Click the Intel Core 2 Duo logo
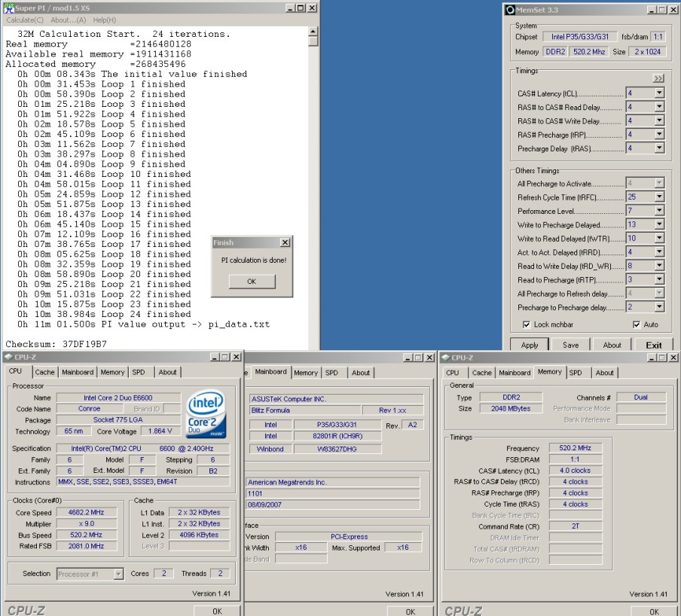Image resolution: width=681 pixels, height=616 pixels. 206,413
